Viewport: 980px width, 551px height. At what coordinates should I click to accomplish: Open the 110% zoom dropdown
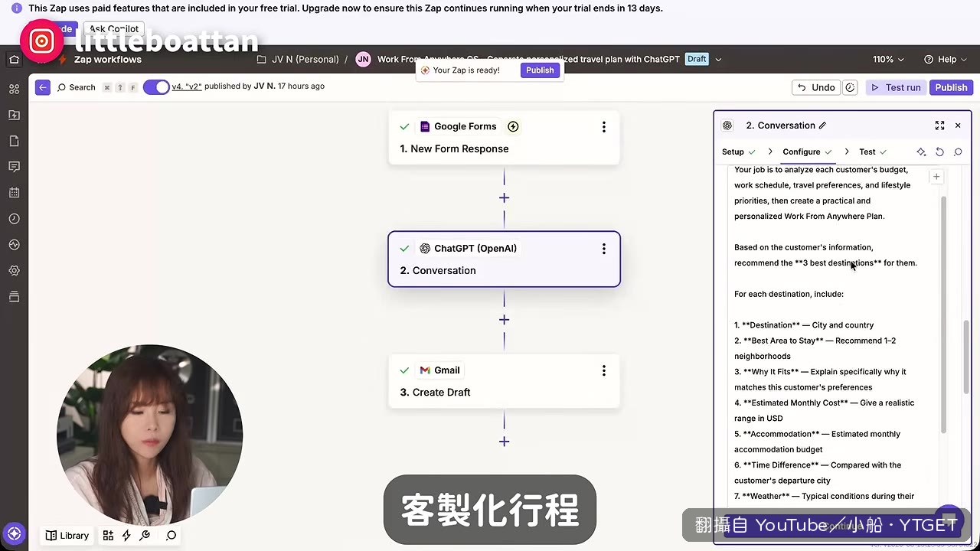point(888,59)
